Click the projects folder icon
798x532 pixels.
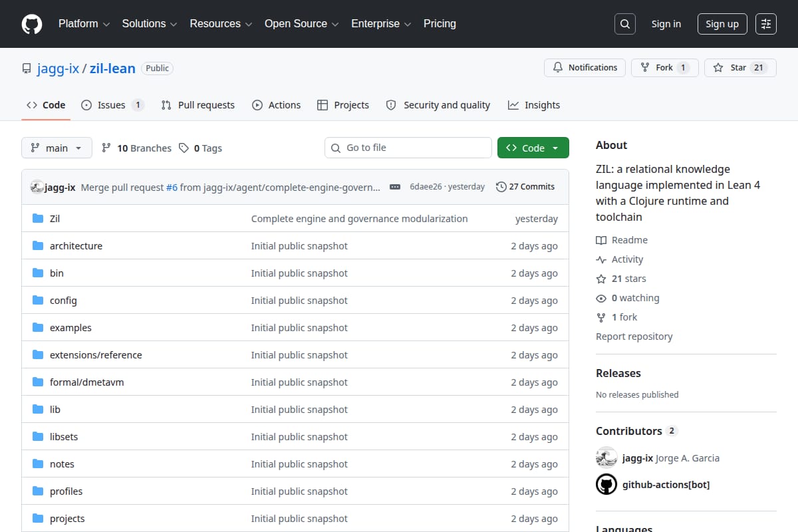click(x=38, y=519)
